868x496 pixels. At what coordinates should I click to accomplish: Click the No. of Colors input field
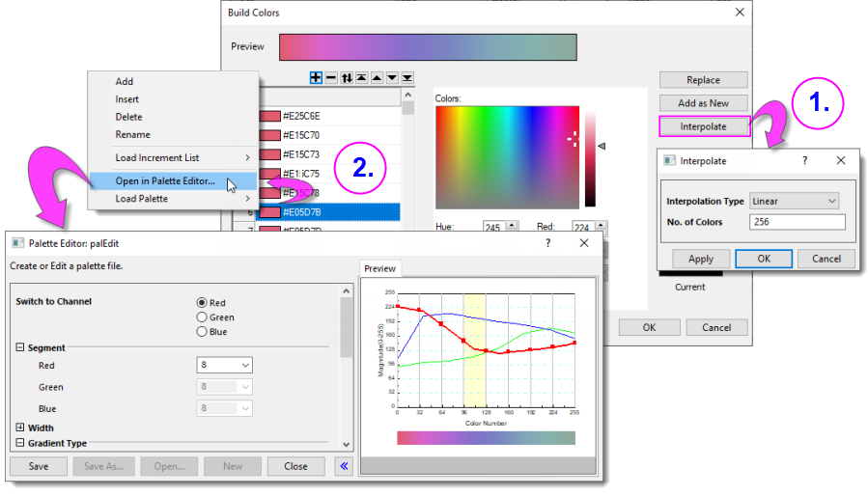pyautogui.click(x=798, y=222)
